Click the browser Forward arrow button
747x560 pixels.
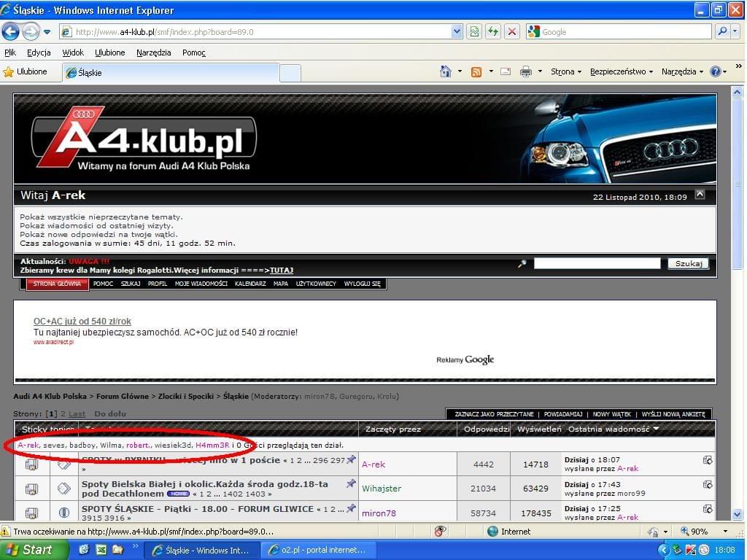(31, 32)
